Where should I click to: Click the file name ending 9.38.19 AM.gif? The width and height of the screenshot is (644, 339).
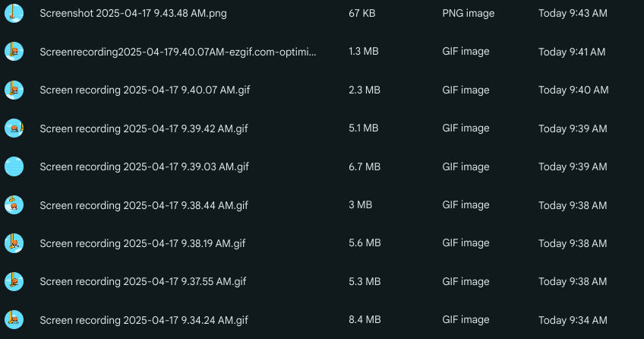point(143,243)
